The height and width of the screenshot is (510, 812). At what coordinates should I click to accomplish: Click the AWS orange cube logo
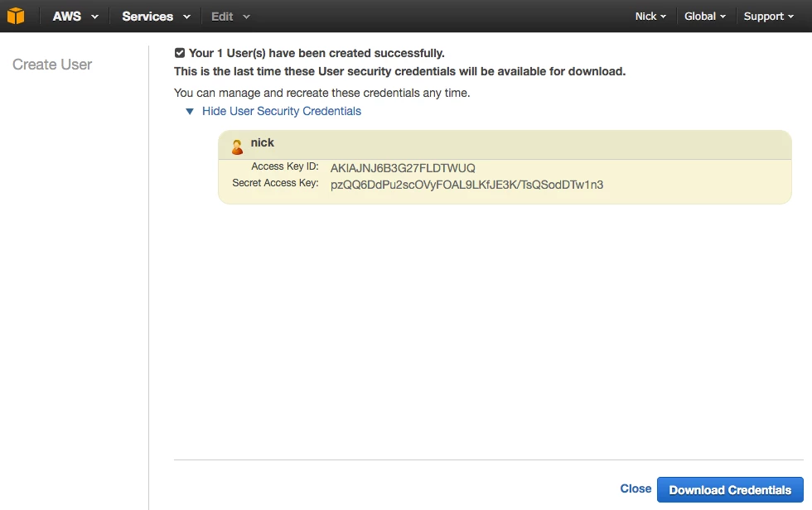pos(16,16)
